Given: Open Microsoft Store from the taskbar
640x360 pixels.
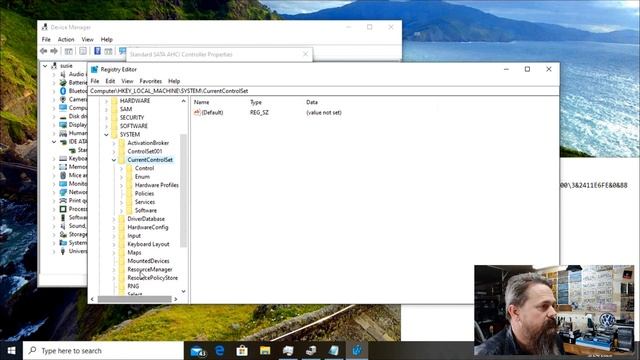Looking at the screenshot, I should [242, 351].
